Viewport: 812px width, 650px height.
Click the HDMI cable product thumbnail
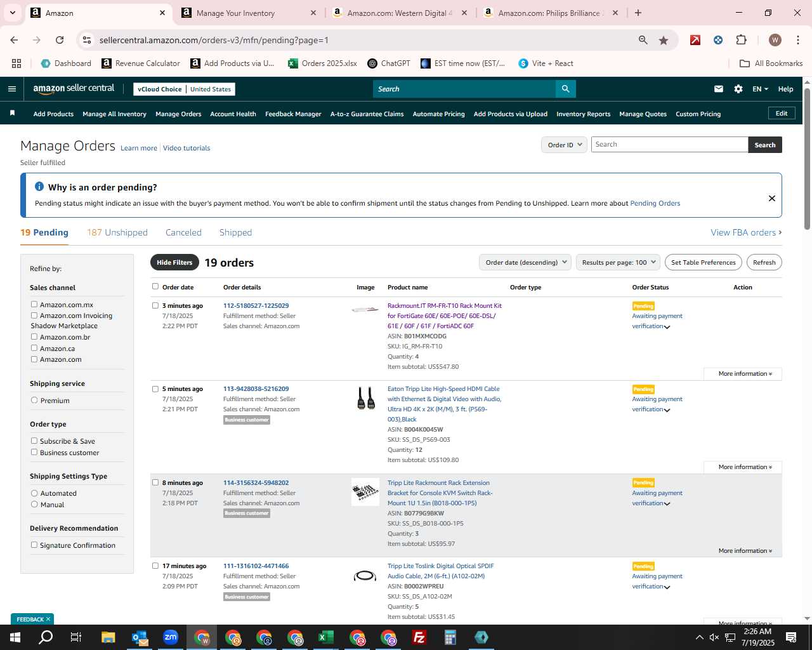(365, 398)
